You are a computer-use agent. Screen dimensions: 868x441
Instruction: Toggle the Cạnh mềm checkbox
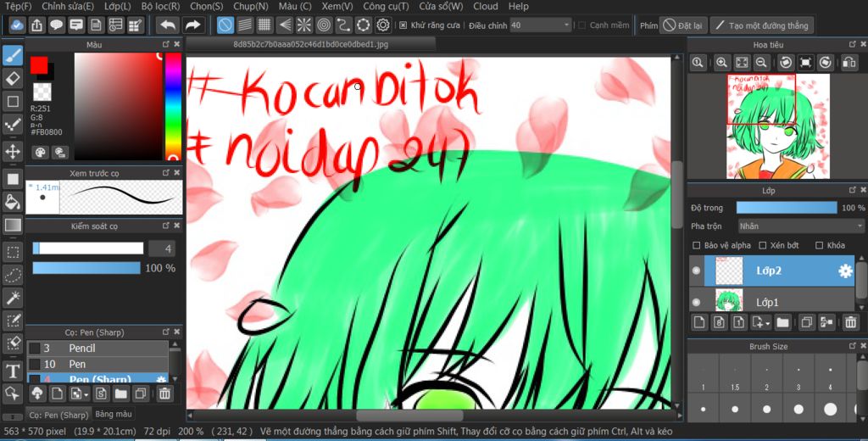point(581,25)
